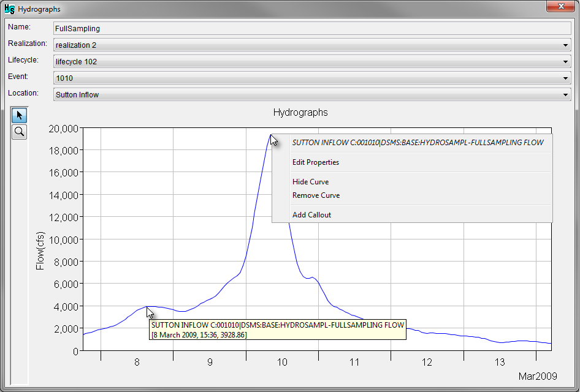Click the Hydrographs application icon in the title bar
The image size is (580, 392).
[x=9, y=9]
